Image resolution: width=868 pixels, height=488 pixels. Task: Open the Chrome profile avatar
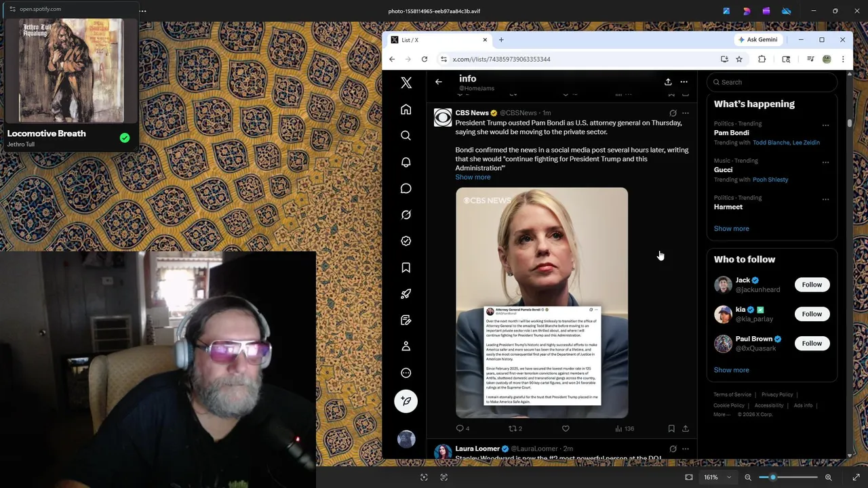(x=827, y=59)
